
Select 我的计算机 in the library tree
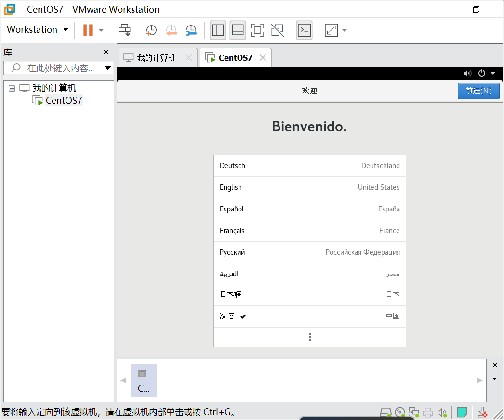54,88
